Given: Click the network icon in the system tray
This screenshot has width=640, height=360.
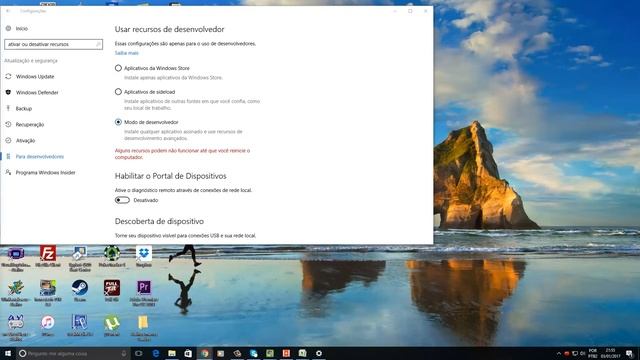Looking at the screenshot, I should 575,353.
